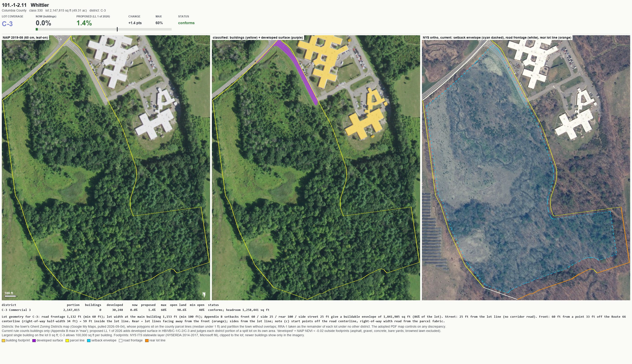Click the yellow building footprint legend swatch
Image resolution: width=632 pixels, height=364 pixels.
pyautogui.click(x=3, y=341)
